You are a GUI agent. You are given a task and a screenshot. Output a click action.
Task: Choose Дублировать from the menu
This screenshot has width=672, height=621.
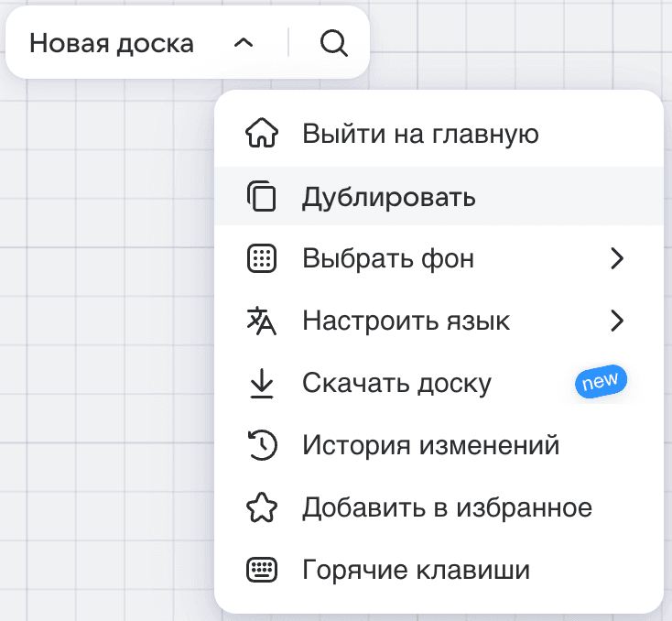pos(439,196)
